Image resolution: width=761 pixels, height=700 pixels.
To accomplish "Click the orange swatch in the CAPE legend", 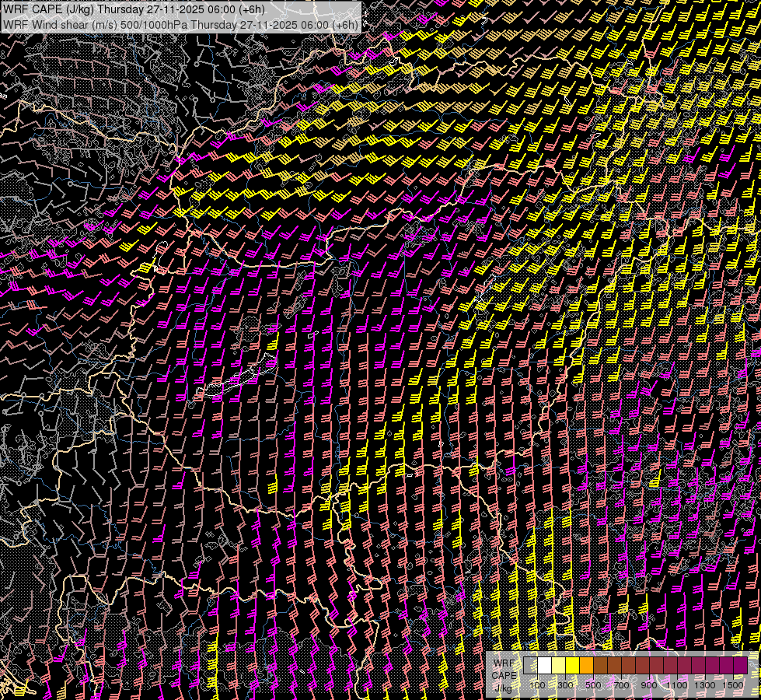I will [586, 665].
